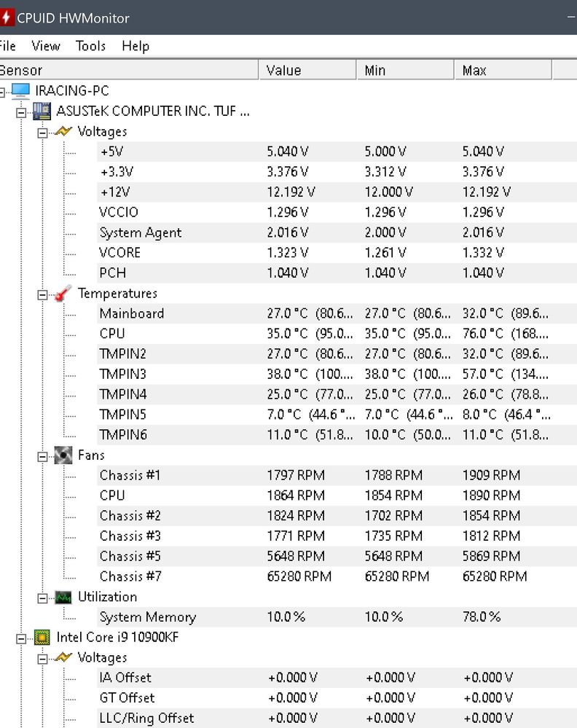Click the motherboard Voltages lightning icon

coord(63,131)
